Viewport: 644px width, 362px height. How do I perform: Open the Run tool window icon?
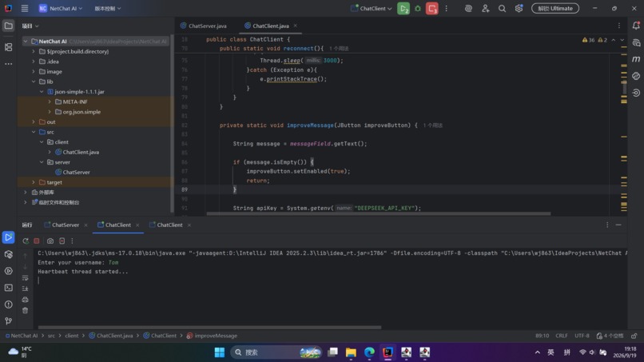click(8, 237)
